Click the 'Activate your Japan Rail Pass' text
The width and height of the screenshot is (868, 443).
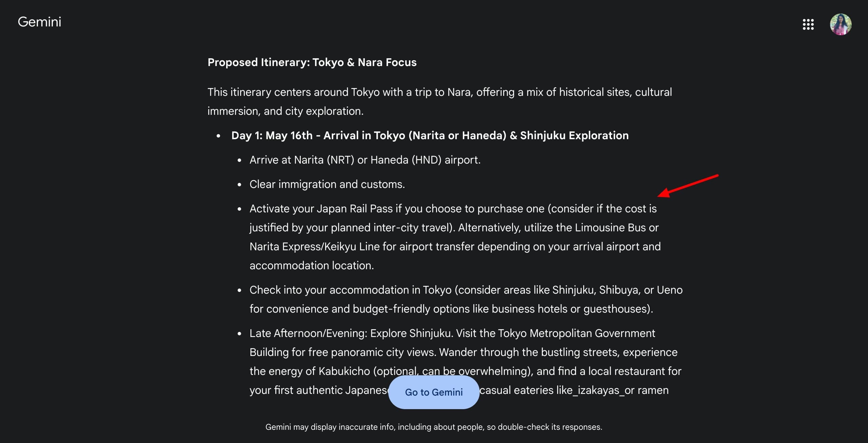click(x=321, y=209)
